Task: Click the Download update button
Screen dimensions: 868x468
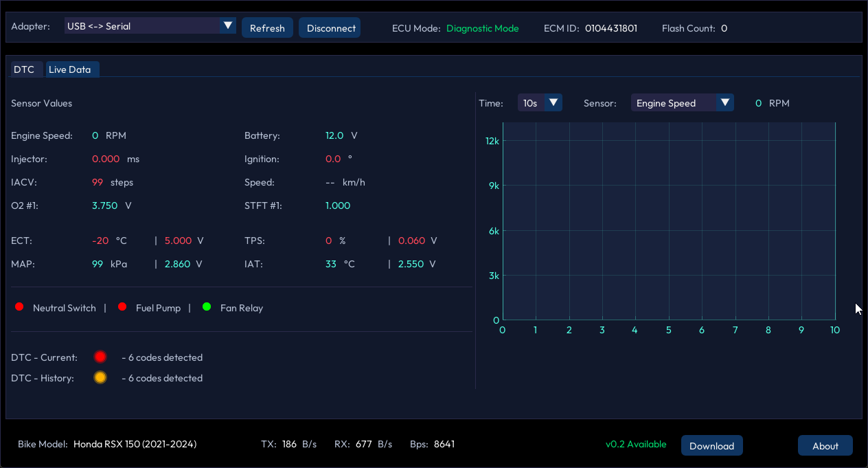Action: pyautogui.click(x=711, y=445)
